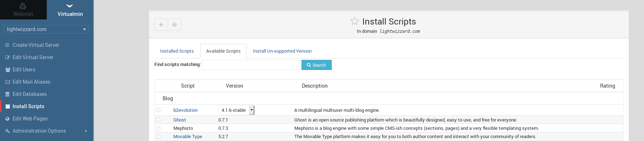Open Edit Web Pages

[30, 119]
